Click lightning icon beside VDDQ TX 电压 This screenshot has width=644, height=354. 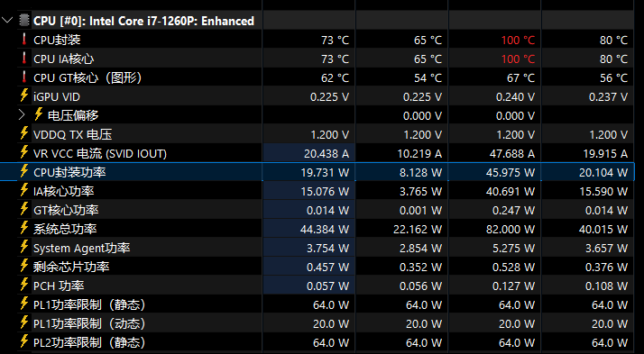[x=24, y=133]
